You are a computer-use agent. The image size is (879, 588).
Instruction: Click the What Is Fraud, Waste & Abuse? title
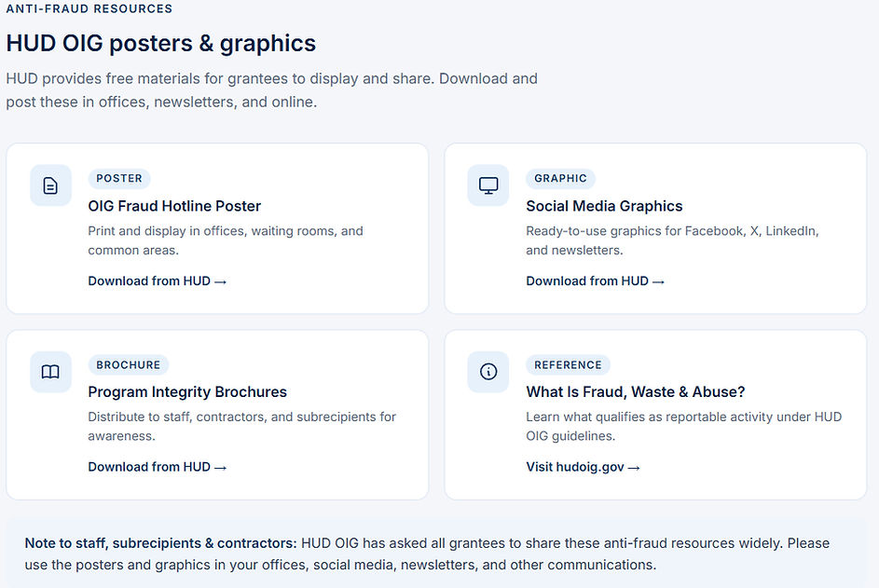click(x=636, y=391)
